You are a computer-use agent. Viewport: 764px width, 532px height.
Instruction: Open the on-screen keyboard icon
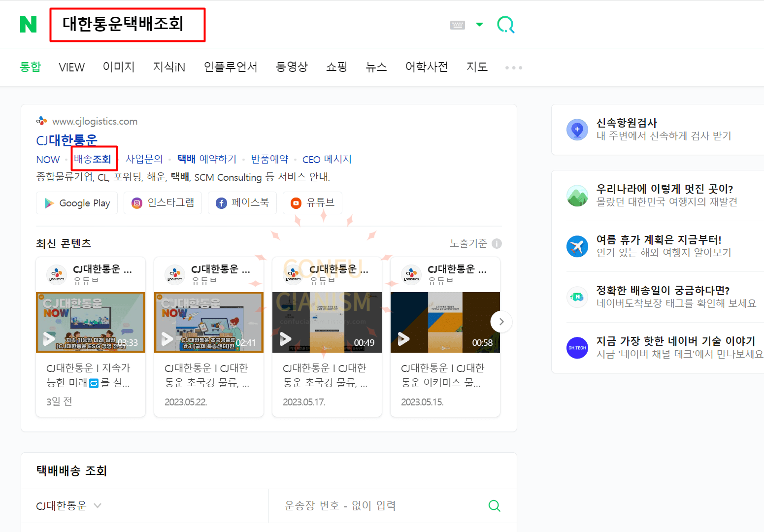pos(458,25)
